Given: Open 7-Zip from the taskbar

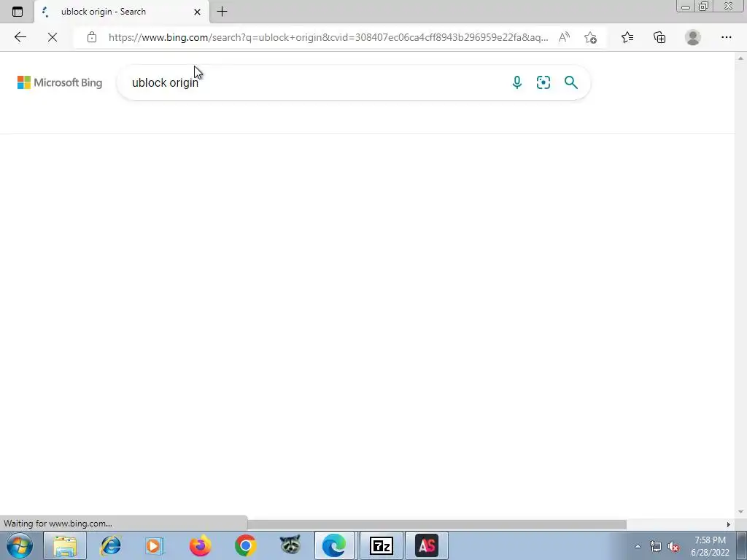Looking at the screenshot, I should coord(381,545).
